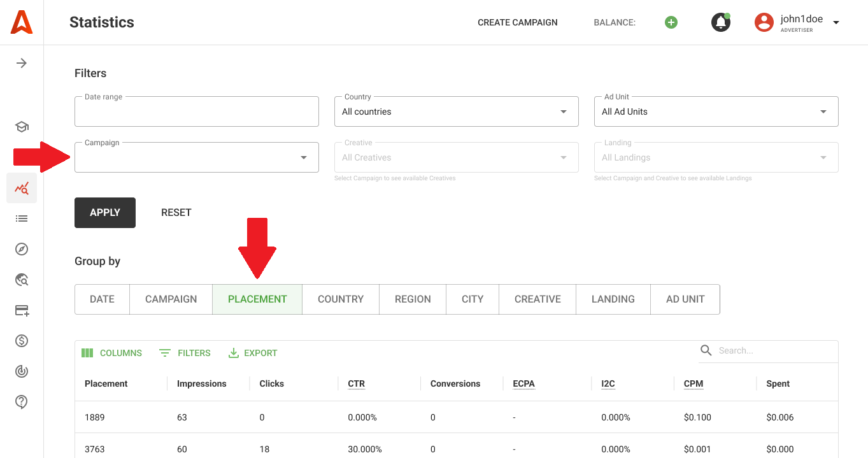
Task: Open the list icon in sidebar
Action: click(x=22, y=218)
